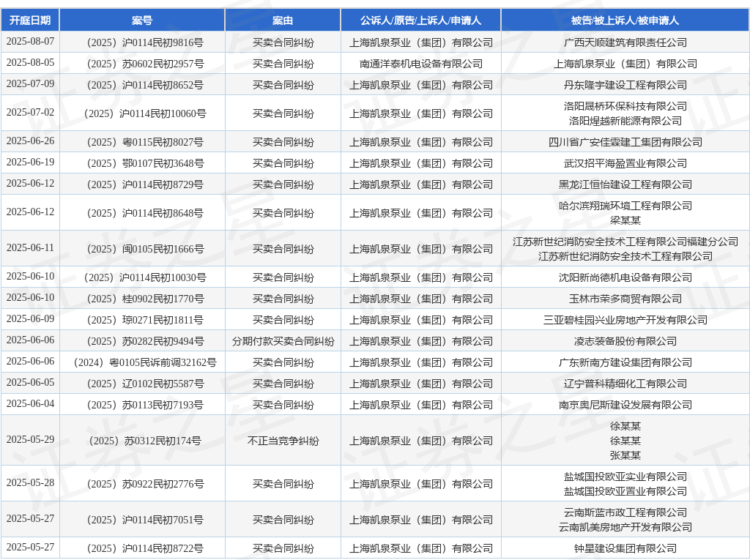Click defendant 四川省广安佳霖建工集团有限公司
The image size is (750, 560).
pos(625,142)
